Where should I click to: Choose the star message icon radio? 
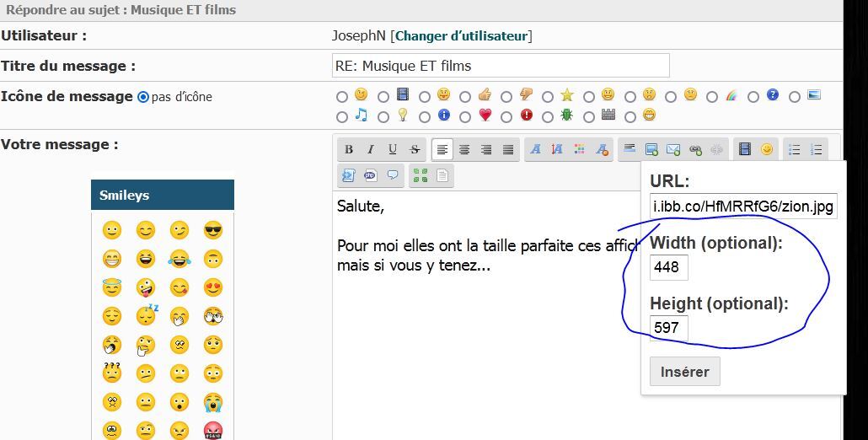(x=548, y=97)
